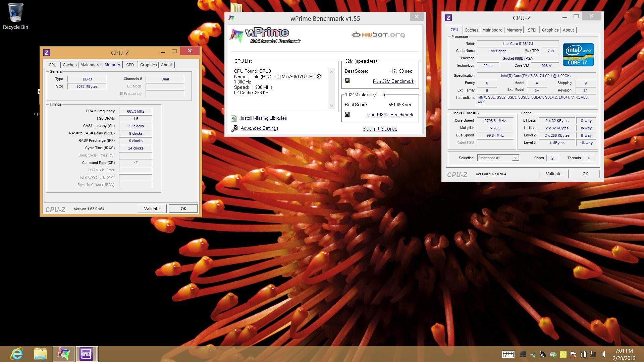Open Caches tab in right CPU-Z window
The image size is (644, 362).
[x=471, y=30]
